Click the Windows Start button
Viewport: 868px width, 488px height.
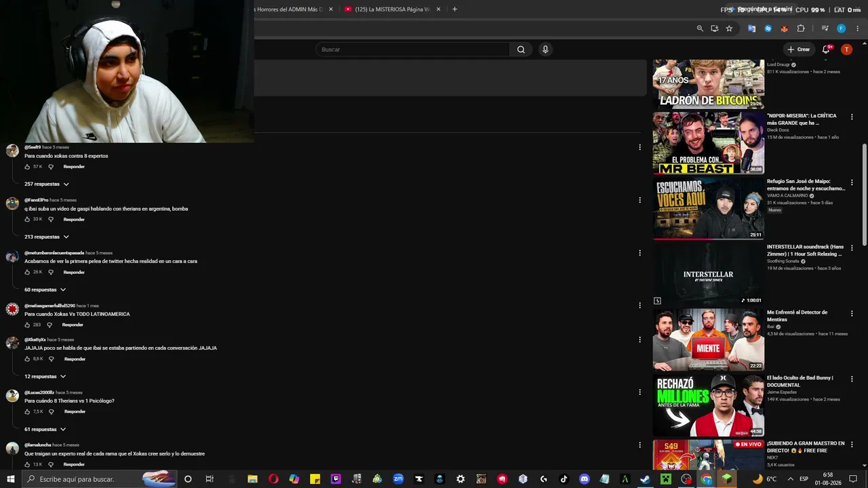coord(11,479)
